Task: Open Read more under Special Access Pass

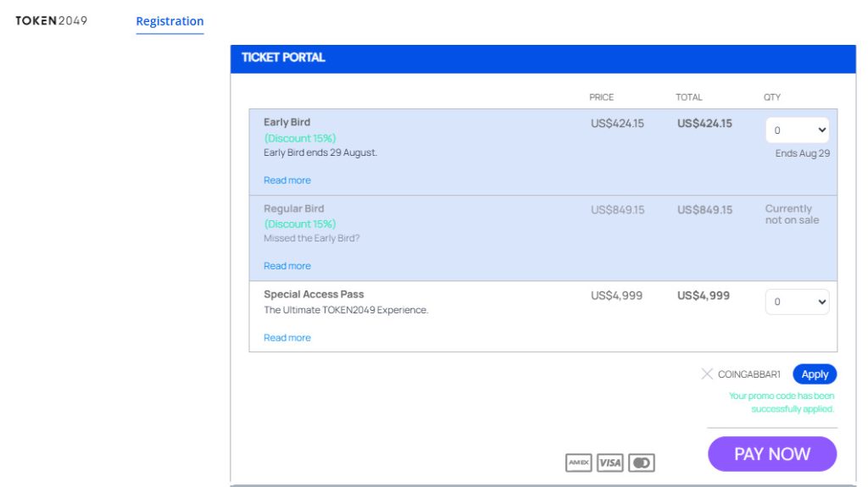Action: [x=287, y=338]
